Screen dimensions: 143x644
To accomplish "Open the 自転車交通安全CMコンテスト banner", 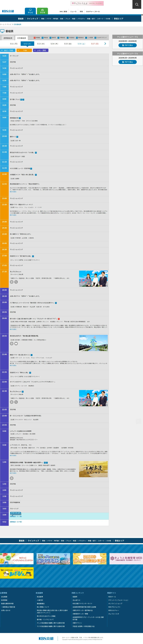I will pos(53,558).
